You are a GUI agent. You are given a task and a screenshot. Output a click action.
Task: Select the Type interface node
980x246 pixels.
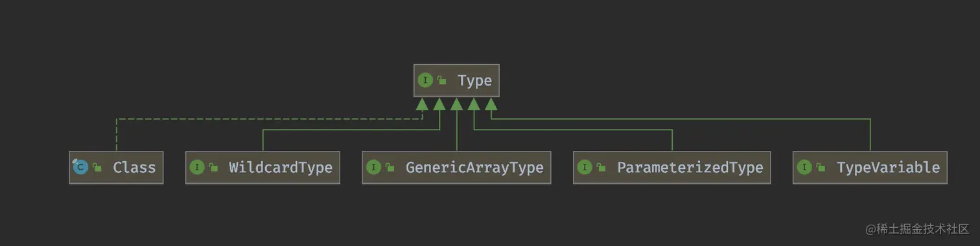(456, 80)
